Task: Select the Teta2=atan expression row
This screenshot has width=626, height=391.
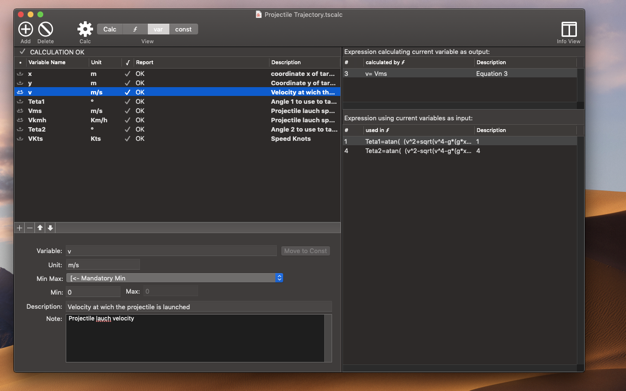Action: tap(460, 151)
